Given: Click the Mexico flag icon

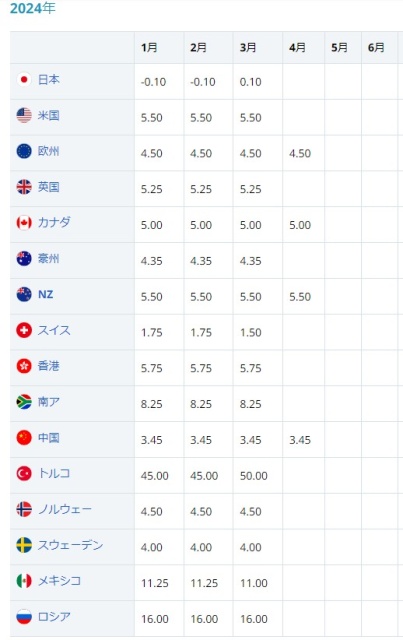Looking at the screenshot, I should click(x=24, y=581).
